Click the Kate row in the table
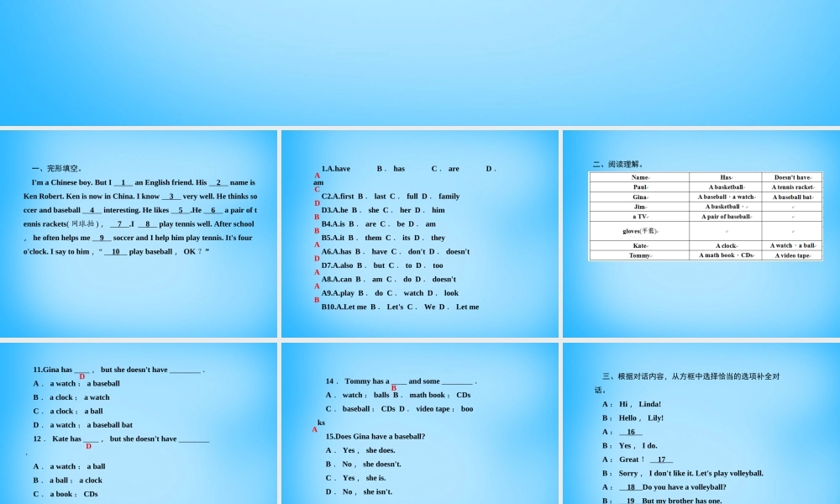840x504 pixels. [706, 246]
